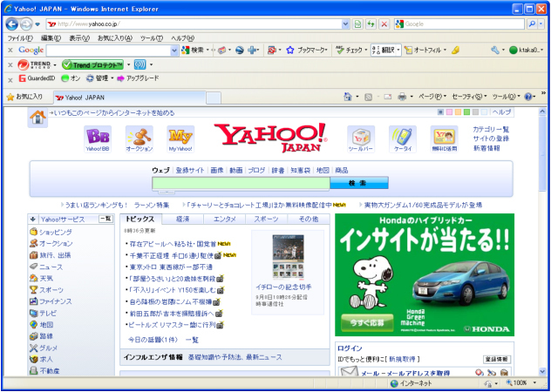
Task: Open the Google toolbar search box dropdown
Action: (x=174, y=51)
